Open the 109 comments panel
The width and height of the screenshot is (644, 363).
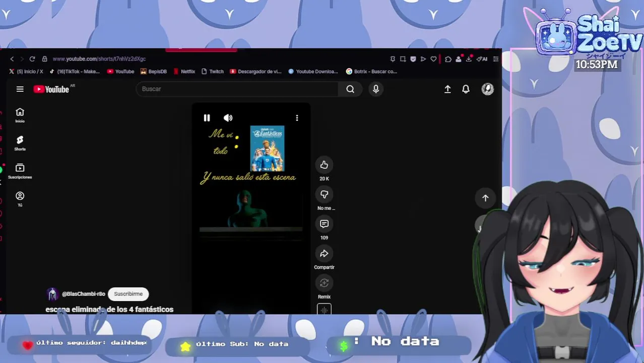tap(324, 224)
